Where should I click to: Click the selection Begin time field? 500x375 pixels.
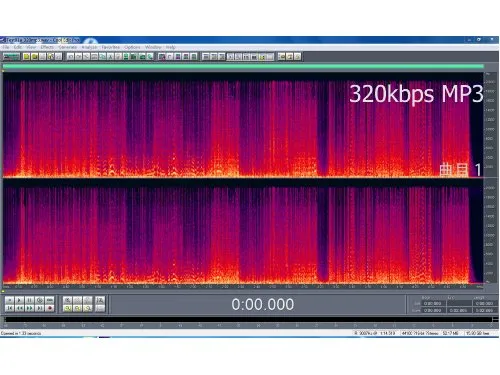pos(432,304)
